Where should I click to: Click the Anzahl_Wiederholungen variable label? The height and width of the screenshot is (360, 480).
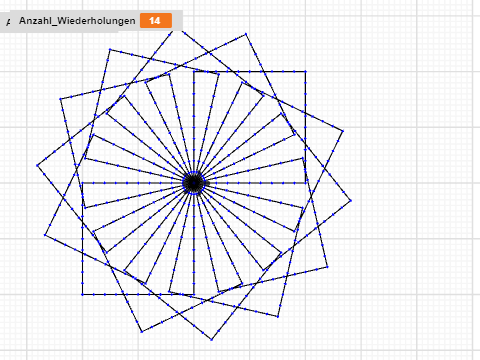tap(77, 21)
